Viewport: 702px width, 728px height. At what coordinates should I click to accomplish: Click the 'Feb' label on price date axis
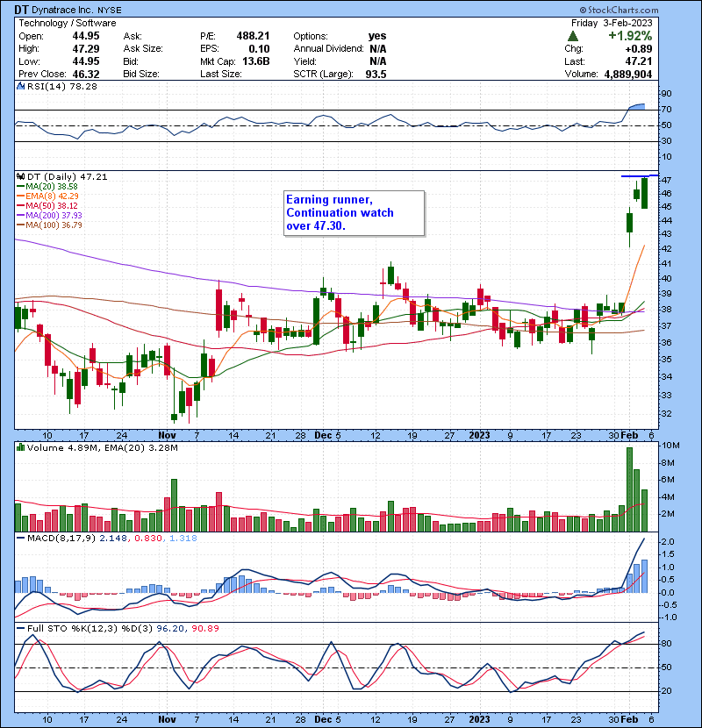click(629, 436)
